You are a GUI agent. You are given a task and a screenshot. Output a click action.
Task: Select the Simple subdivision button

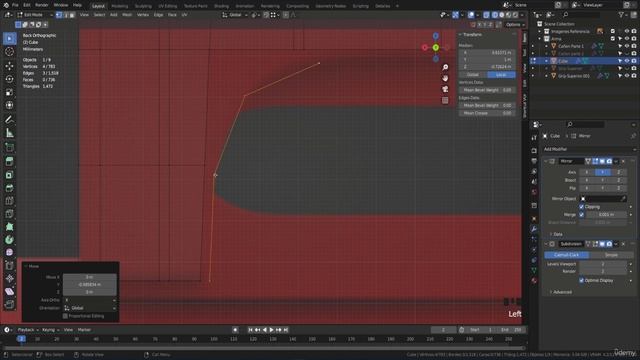tap(611, 255)
